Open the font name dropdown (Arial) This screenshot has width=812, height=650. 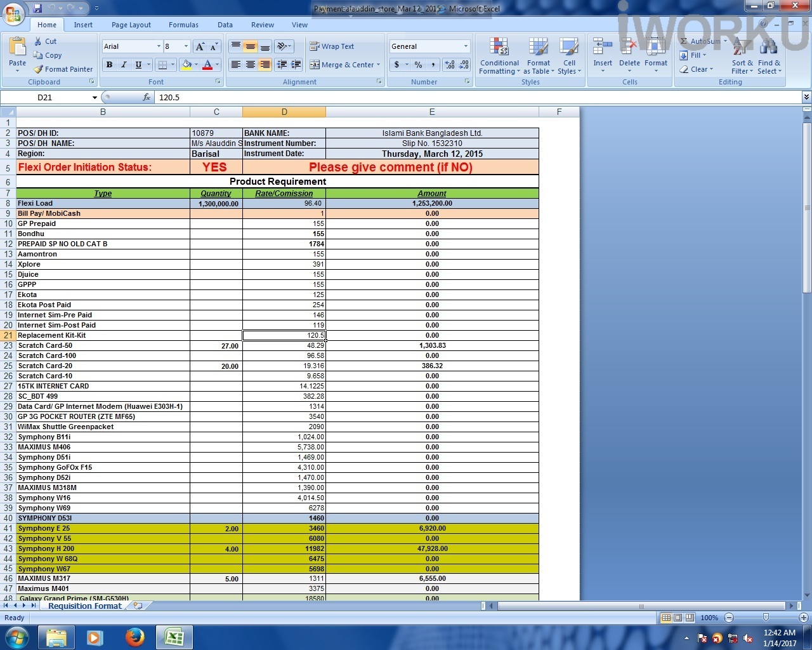click(159, 46)
